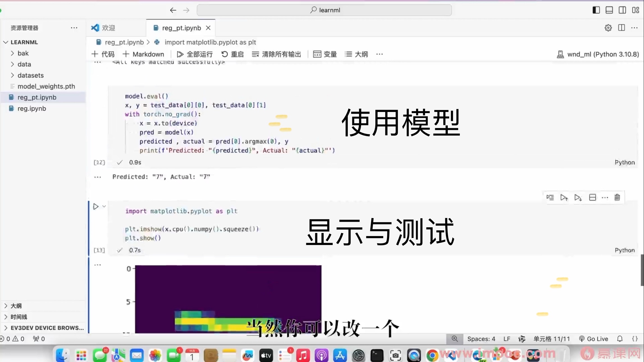Collapse the bak folder

23,53
